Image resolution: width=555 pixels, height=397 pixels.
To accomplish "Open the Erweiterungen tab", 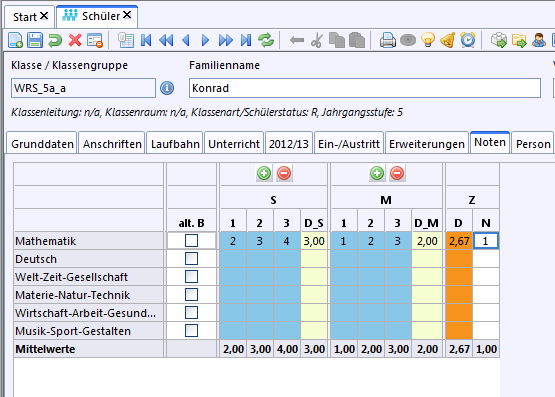I will 427,144.
